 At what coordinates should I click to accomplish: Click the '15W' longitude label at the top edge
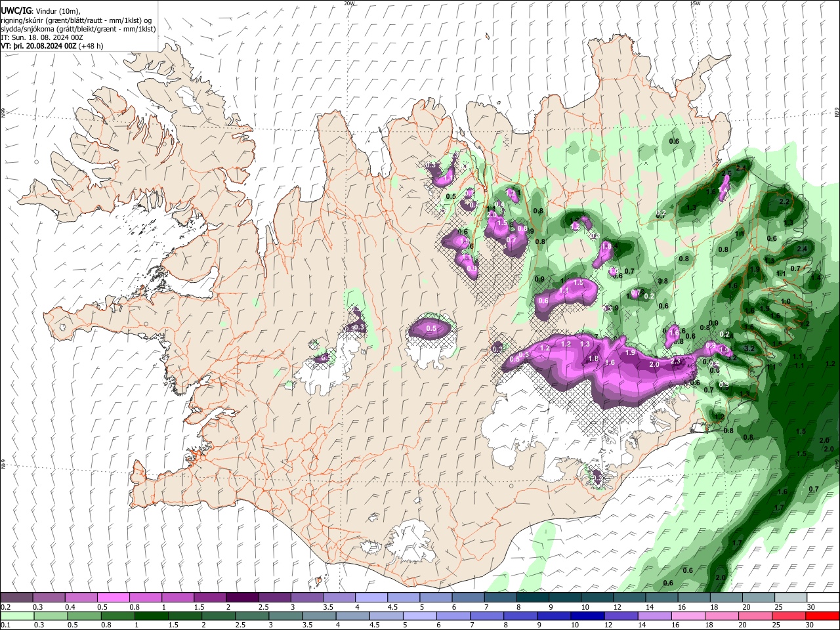695,3
